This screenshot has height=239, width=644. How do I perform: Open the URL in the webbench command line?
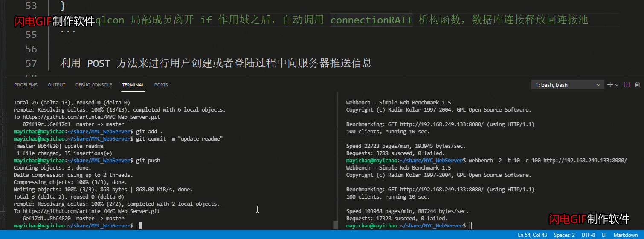[x=585, y=161]
